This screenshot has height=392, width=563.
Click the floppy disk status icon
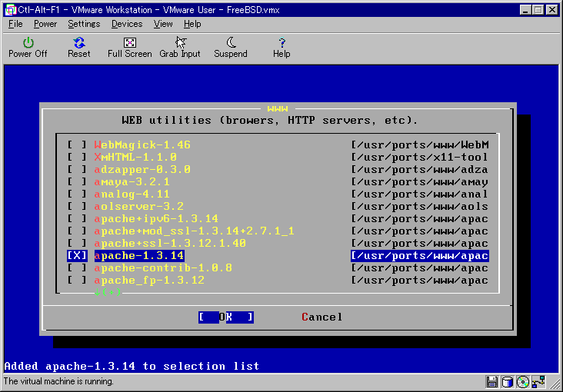(x=491, y=381)
